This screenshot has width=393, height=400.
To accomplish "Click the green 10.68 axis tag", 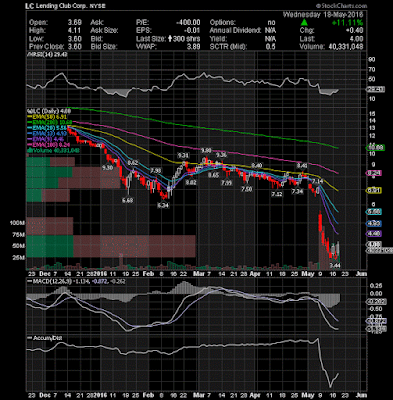I will tap(376, 147).
